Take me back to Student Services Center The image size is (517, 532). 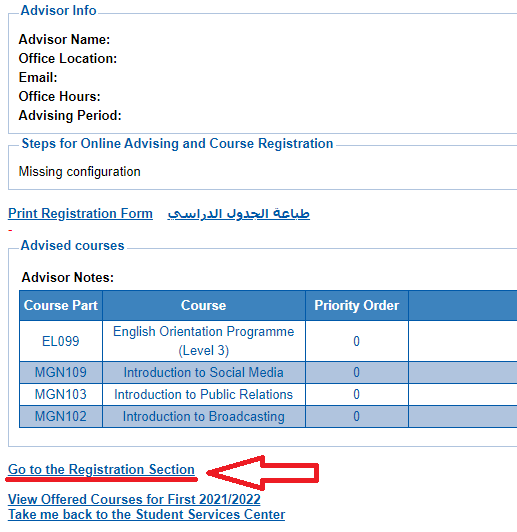pos(147,514)
